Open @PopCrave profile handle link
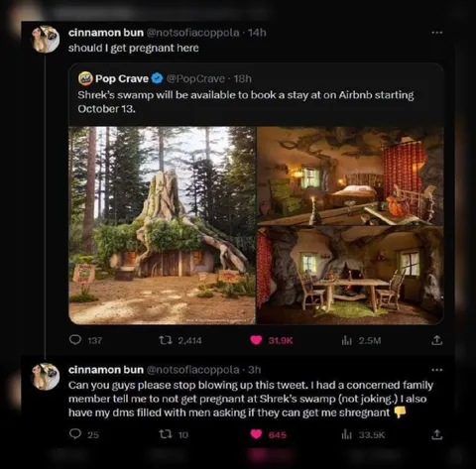The width and height of the screenshot is (476, 469). 195,78
